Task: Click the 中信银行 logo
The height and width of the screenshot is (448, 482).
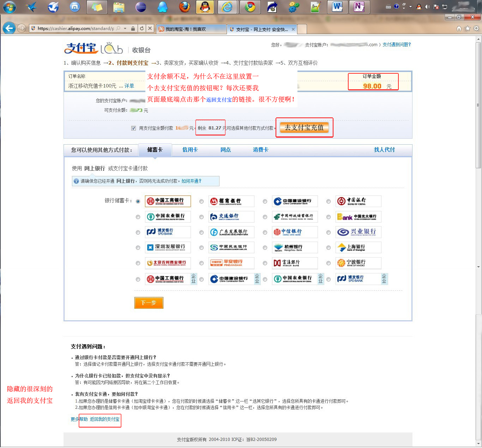Action: coord(295,232)
